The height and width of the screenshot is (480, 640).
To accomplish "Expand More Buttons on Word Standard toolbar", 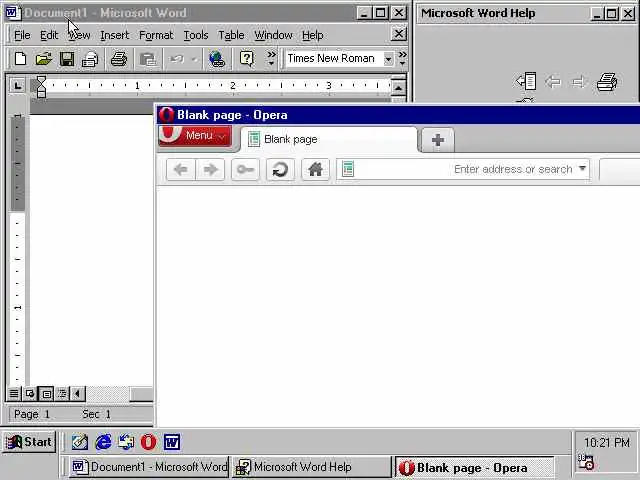I will click(x=271, y=59).
